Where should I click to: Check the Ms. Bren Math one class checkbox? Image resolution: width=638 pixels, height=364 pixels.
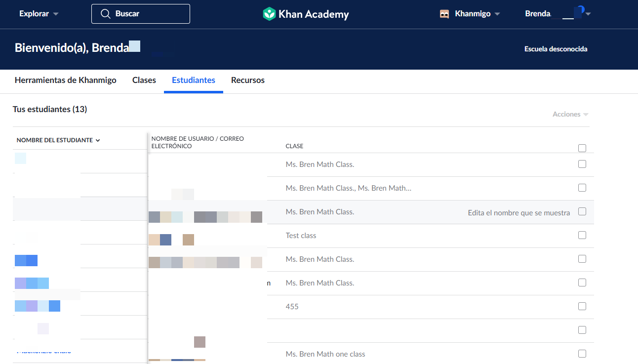click(582, 354)
